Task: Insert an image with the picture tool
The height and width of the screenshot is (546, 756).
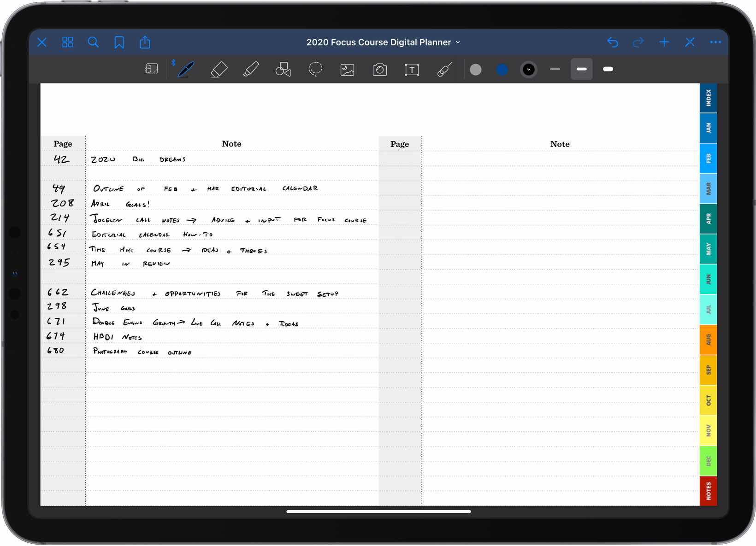Action: pos(347,70)
